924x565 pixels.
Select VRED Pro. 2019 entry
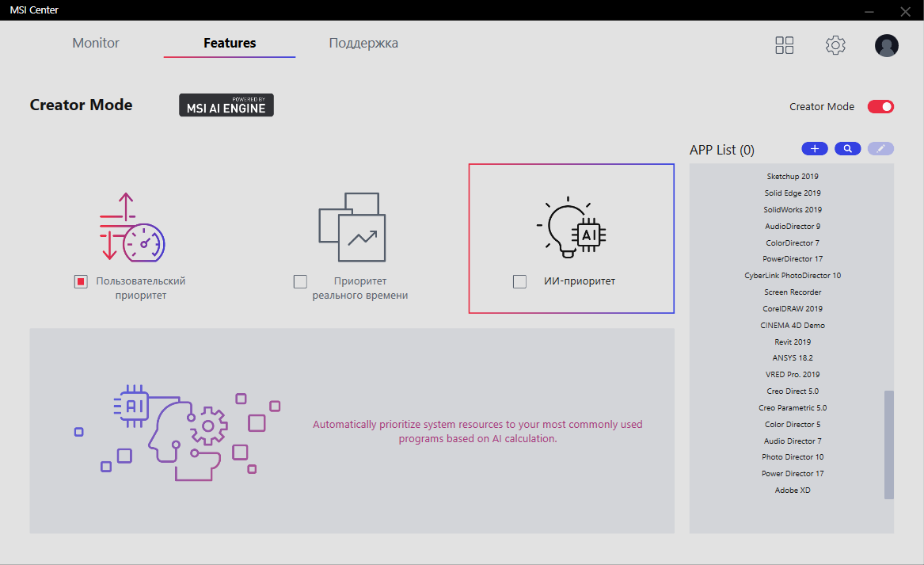point(792,375)
